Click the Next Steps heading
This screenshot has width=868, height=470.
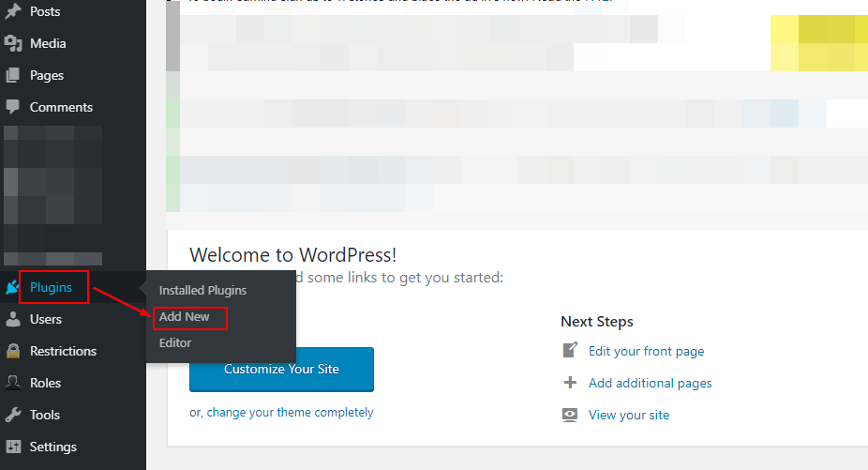coord(597,322)
